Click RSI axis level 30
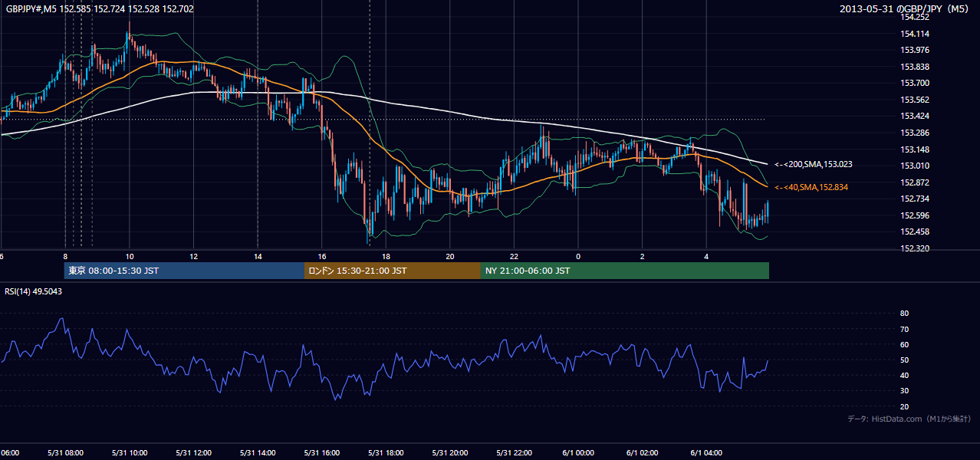Image resolution: width=980 pixels, height=460 pixels. click(904, 391)
